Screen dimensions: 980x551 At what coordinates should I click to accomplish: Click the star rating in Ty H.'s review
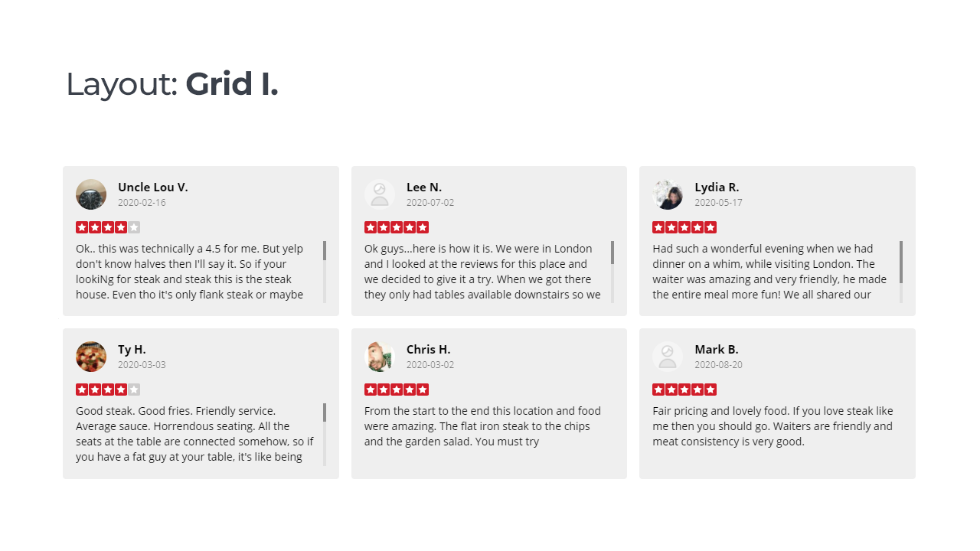[x=108, y=390]
